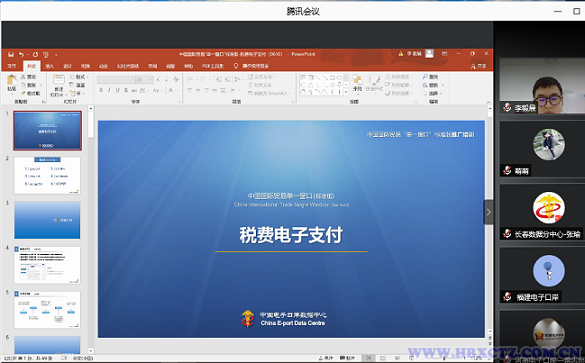Select slide 2 thumbnail
The image size is (585, 363).
pos(47,175)
